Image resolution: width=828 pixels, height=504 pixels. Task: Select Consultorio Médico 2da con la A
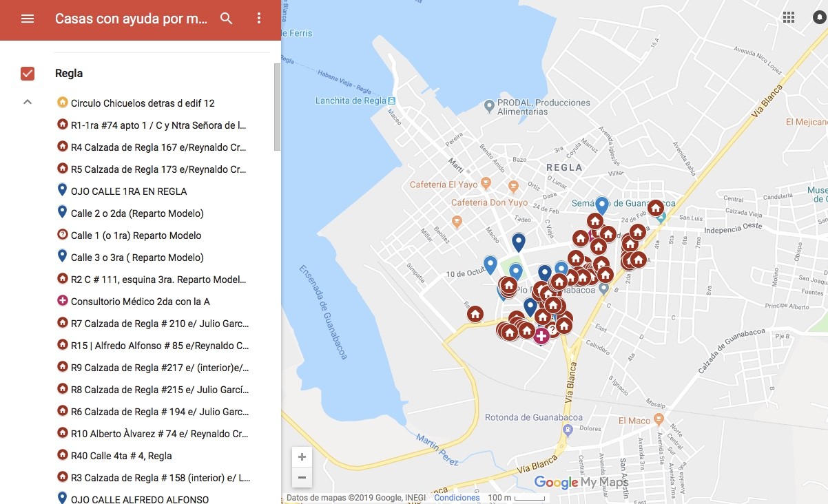pyautogui.click(x=141, y=302)
